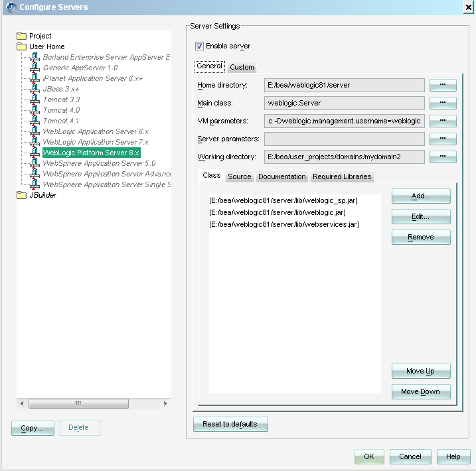Click the User Home folder icon

click(21, 46)
